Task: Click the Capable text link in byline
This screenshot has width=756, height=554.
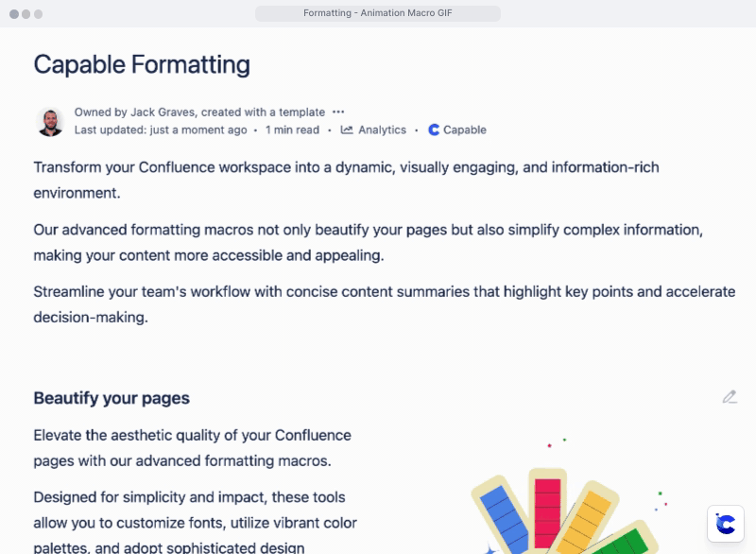Action: pyautogui.click(x=464, y=130)
